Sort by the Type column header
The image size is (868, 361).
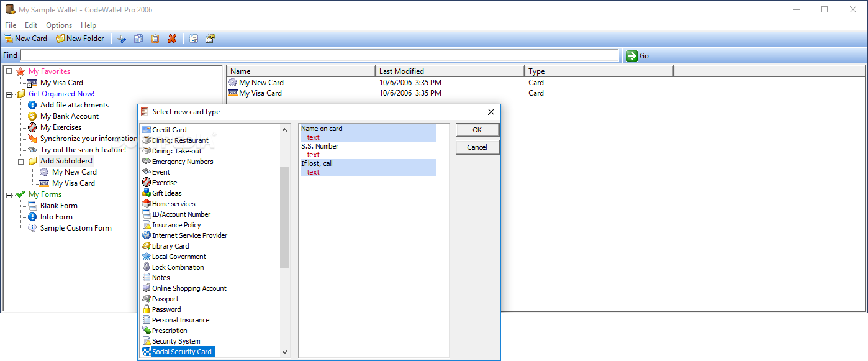pyautogui.click(x=599, y=71)
